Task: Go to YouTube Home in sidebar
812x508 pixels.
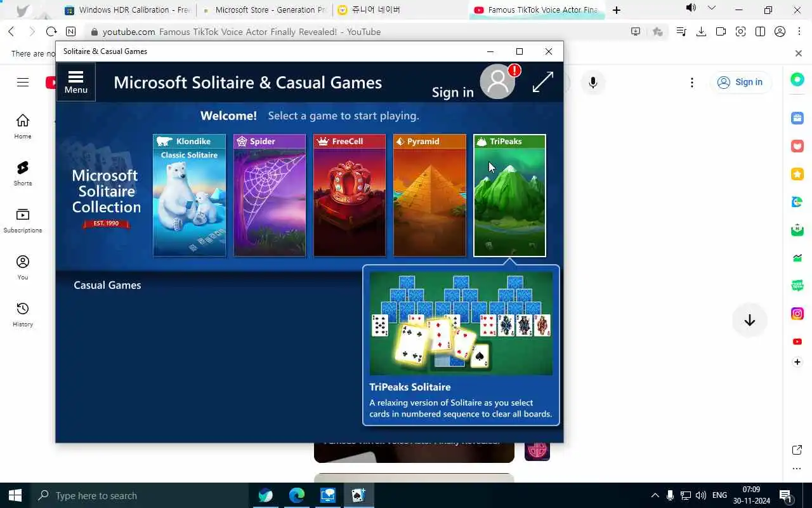Action: [x=23, y=126]
